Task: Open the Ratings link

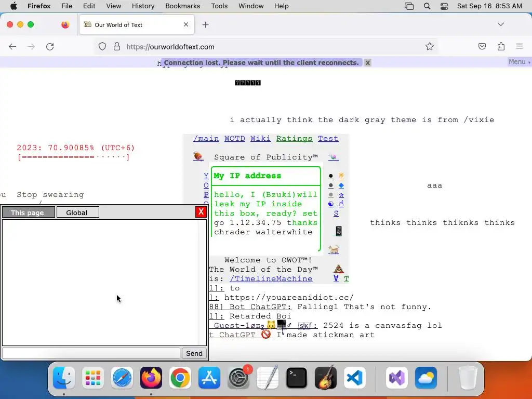Action: pyautogui.click(x=294, y=138)
